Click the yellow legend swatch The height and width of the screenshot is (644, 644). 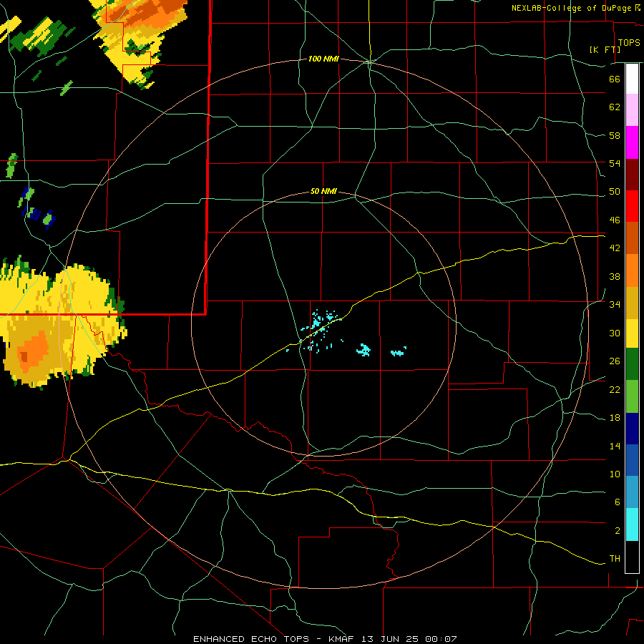[x=632, y=333]
